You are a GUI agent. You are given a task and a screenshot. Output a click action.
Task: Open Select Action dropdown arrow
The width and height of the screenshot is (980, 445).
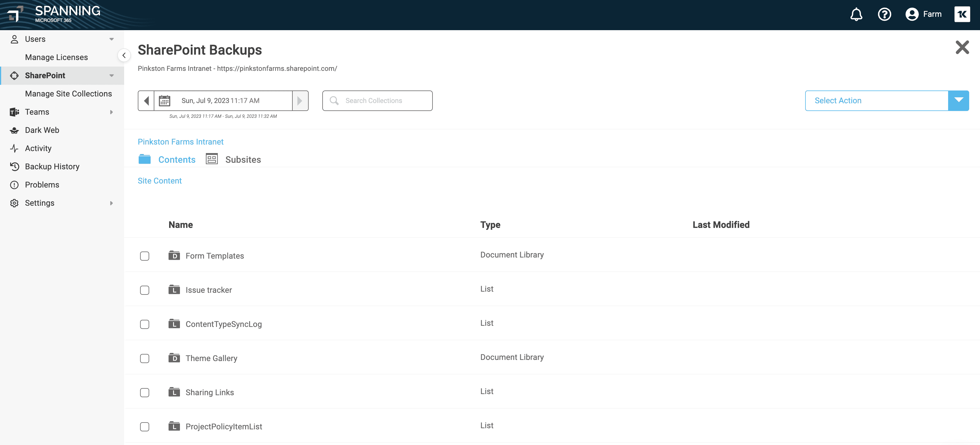[x=959, y=101]
